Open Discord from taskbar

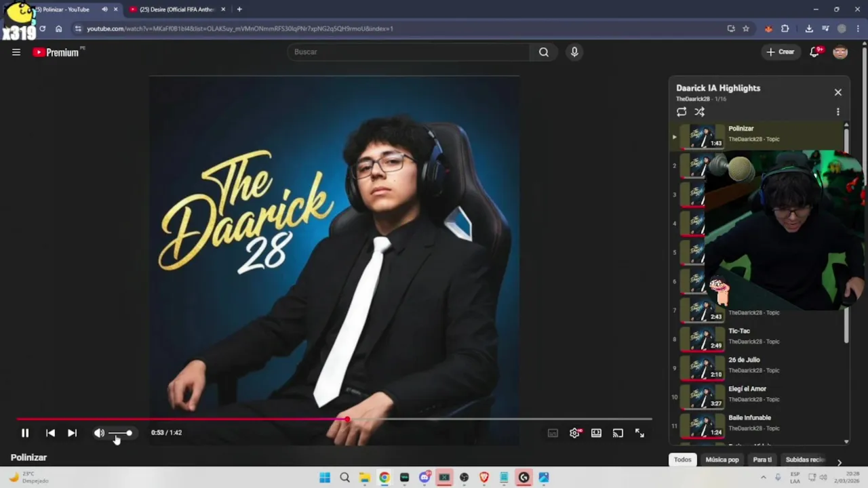pyautogui.click(x=425, y=478)
